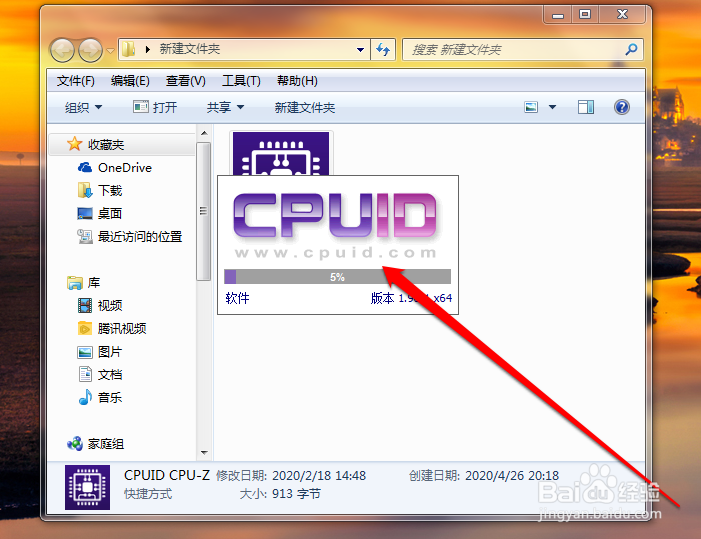Select the CPU-Z shortcut file icon
This screenshot has height=539, width=701.
281,153
